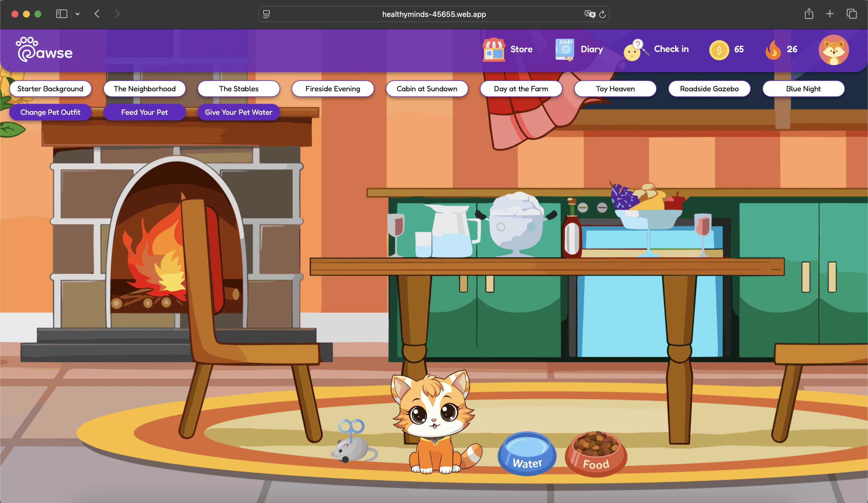This screenshot has width=868, height=503.
Task: Open the Store shop icon
Action: coord(494,50)
